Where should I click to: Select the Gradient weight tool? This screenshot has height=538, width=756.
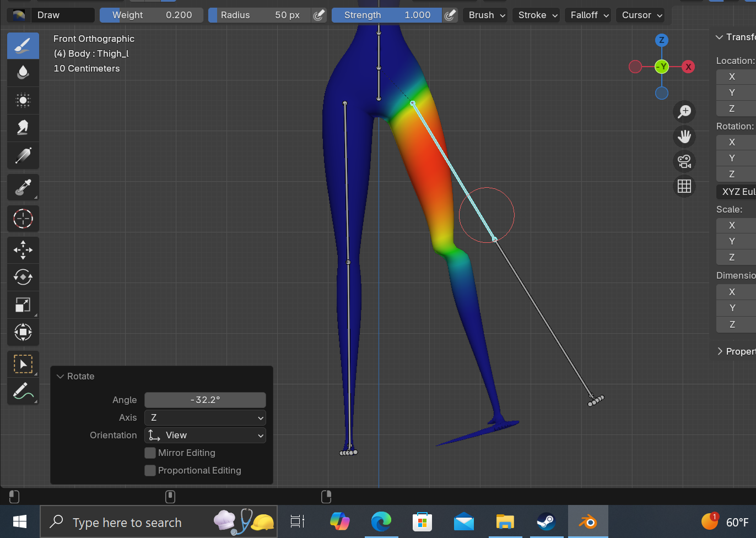pos(23,155)
